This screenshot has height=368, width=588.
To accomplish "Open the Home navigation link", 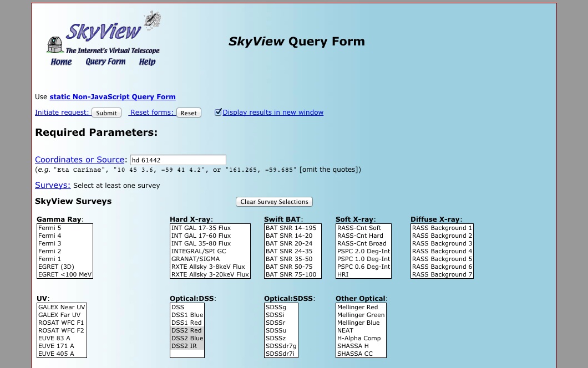I will (x=61, y=62).
